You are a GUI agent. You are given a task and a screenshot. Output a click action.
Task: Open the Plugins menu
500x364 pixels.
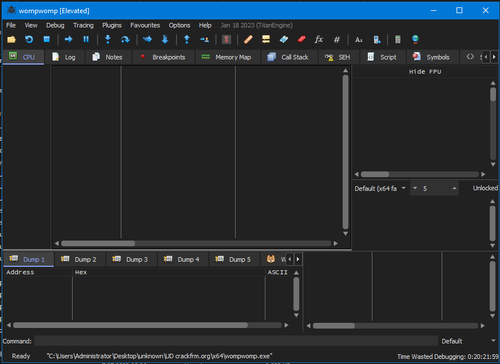(x=112, y=25)
